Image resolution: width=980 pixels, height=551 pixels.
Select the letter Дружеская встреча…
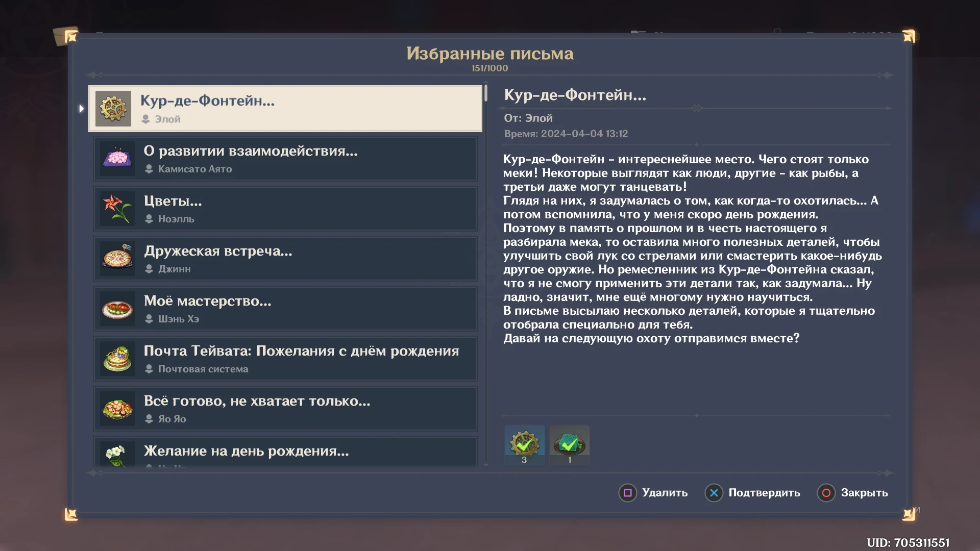click(285, 259)
